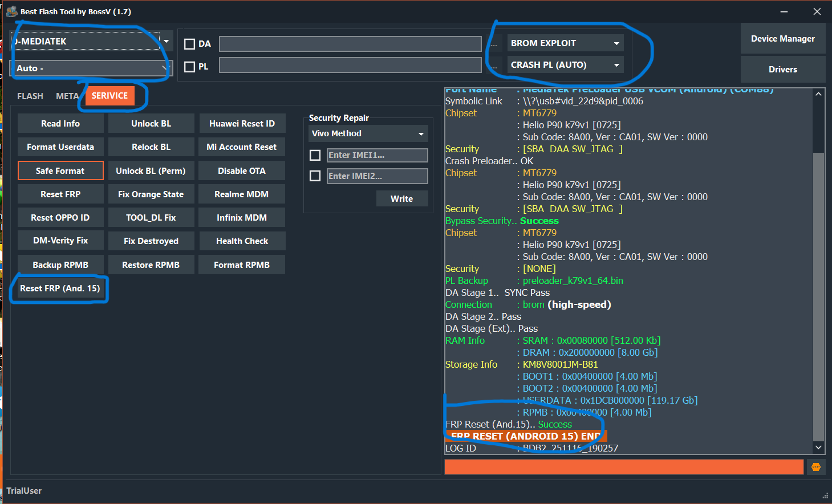Click the Enter IMEI2 input field
The image size is (832, 504).
(377, 176)
